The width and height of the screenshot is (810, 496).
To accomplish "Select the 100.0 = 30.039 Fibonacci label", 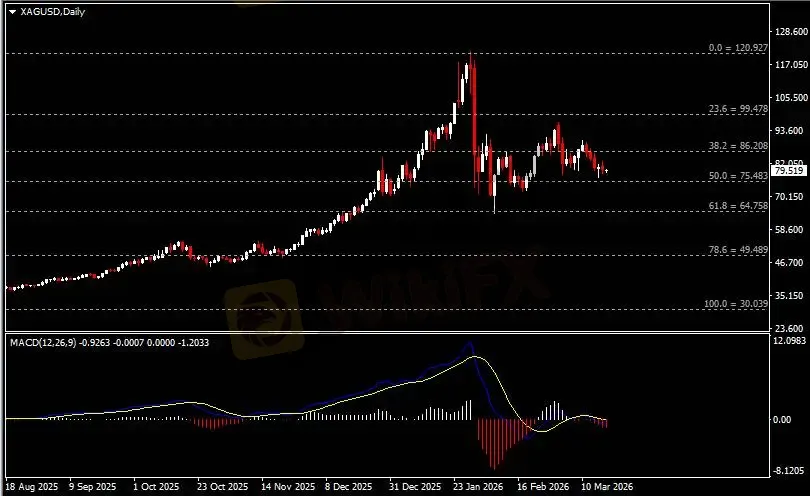I will (736, 304).
